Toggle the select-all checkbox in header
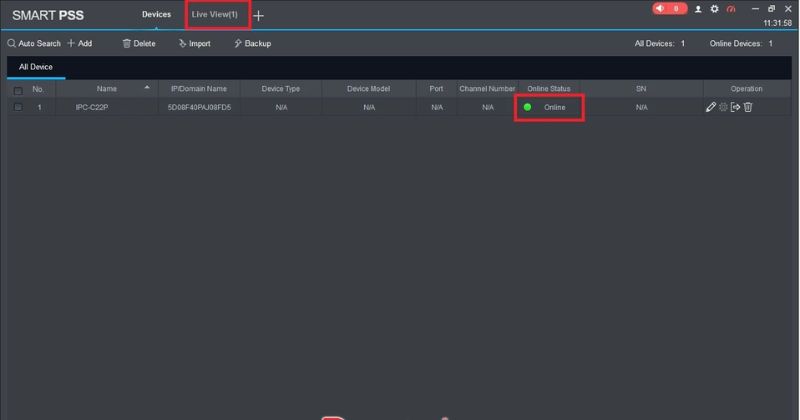Screen dimensions: 800x420 click(x=18, y=91)
